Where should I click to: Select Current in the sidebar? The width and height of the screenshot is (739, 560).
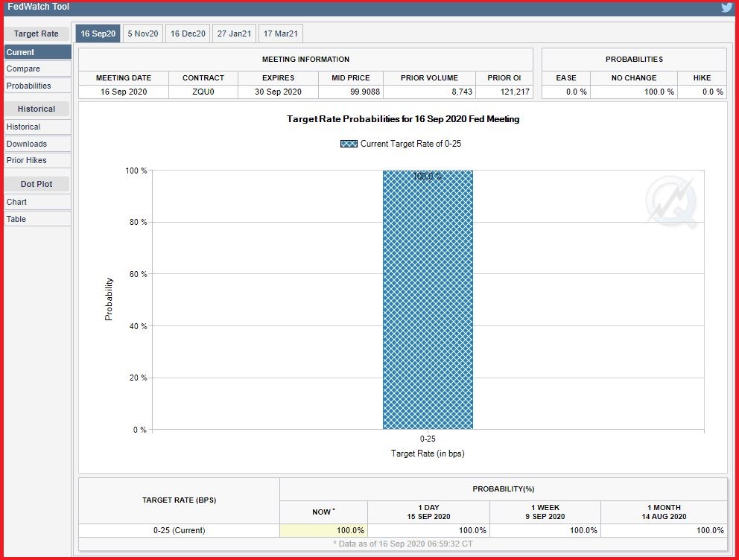click(x=38, y=52)
